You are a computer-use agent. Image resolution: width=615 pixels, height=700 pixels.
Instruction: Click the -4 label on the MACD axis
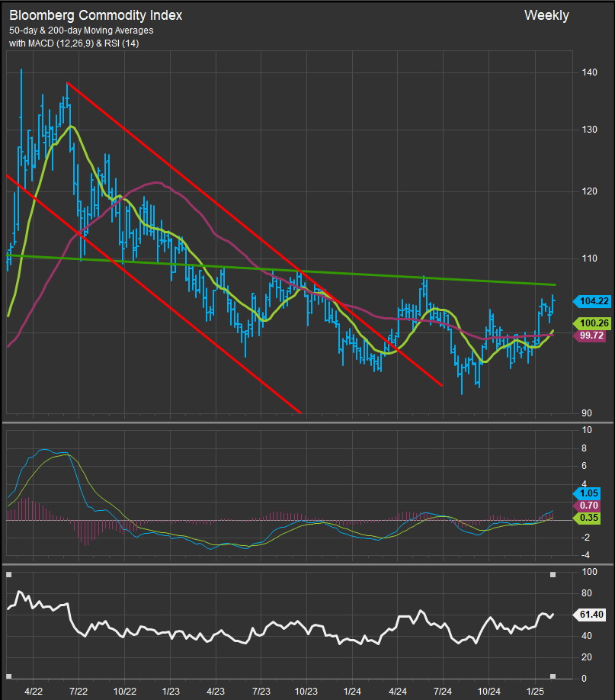[x=585, y=555]
